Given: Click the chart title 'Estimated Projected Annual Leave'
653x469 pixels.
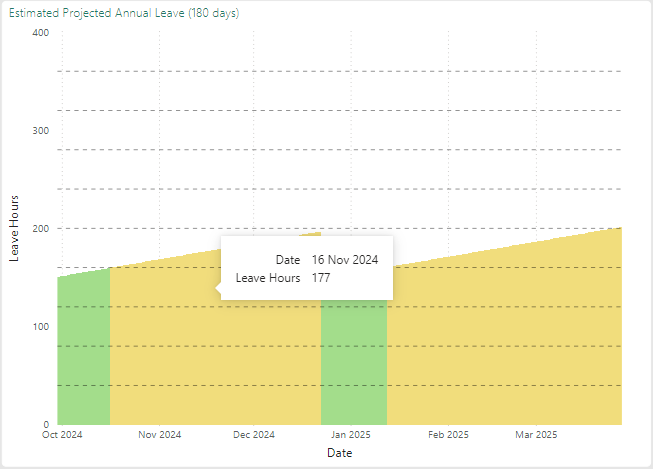Looking at the screenshot, I should coord(122,14).
